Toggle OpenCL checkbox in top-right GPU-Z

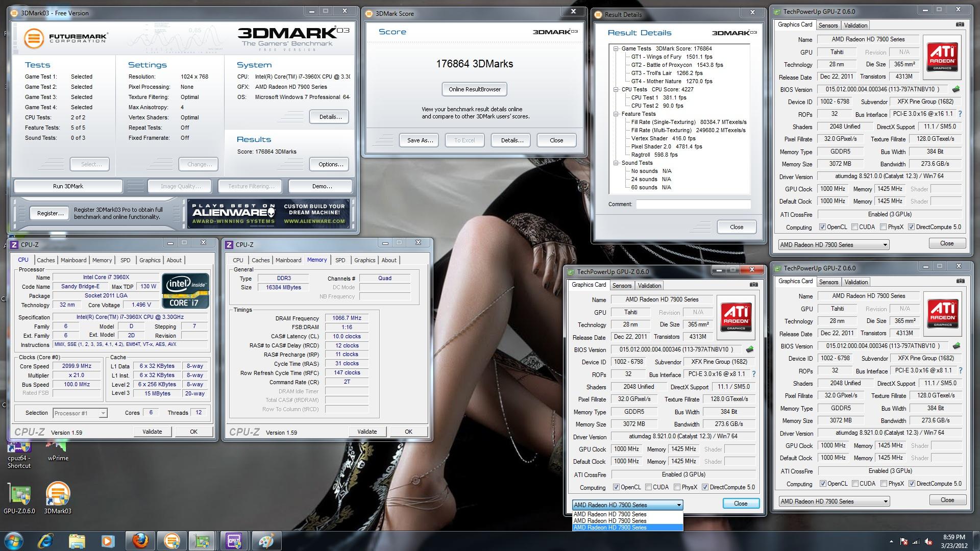(822, 227)
